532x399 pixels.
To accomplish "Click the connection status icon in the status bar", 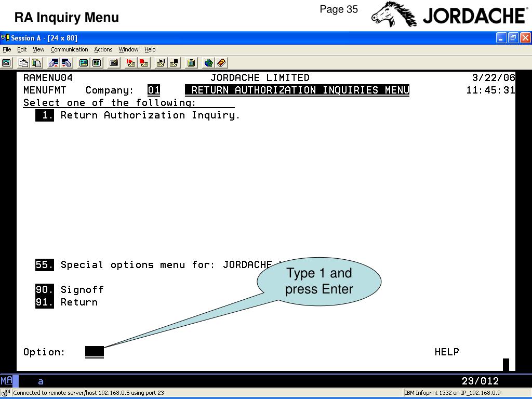I will (x=6, y=393).
